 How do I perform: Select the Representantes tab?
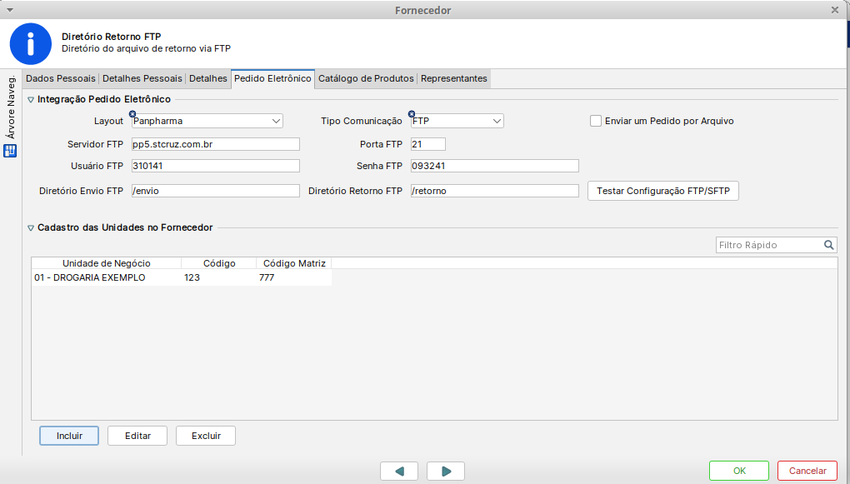point(454,78)
